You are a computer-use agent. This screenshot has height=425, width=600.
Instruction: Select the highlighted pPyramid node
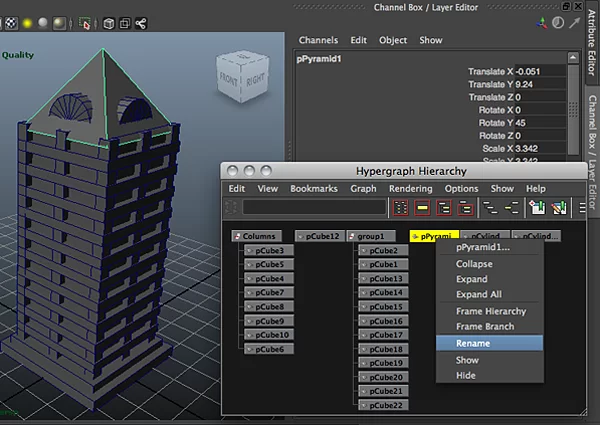coord(434,236)
